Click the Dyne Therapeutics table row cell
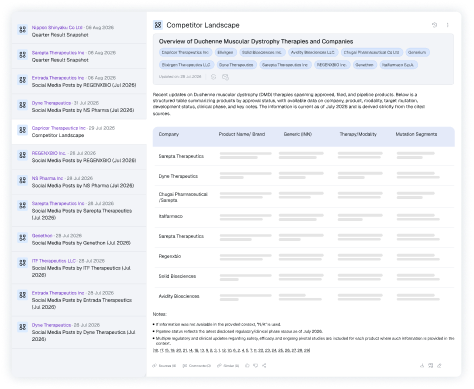 click(x=178, y=176)
